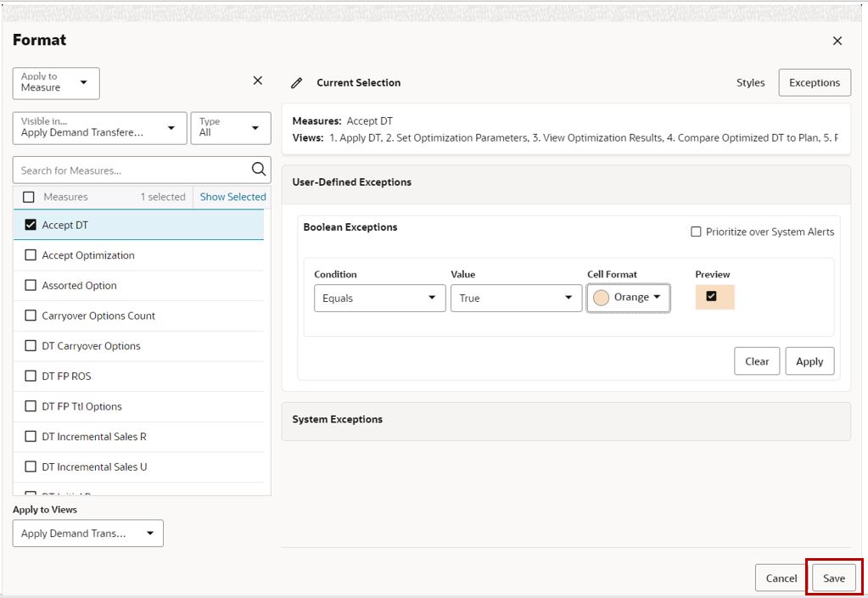Save the format settings
The image size is (868, 598).
pyautogui.click(x=832, y=578)
